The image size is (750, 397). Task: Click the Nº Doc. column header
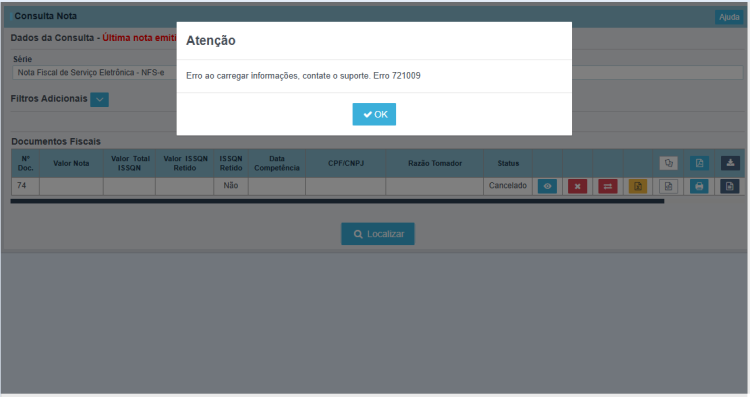pos(25,163)
